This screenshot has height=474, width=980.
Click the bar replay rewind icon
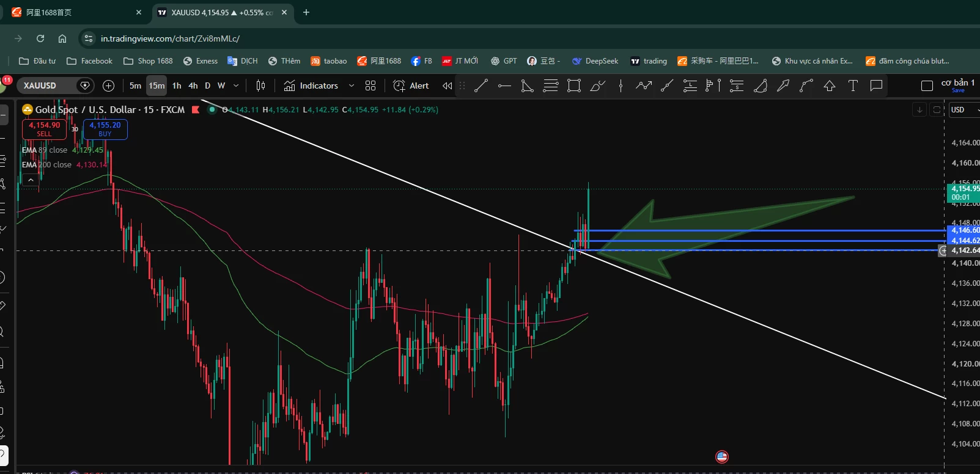[x=448, y=86]
